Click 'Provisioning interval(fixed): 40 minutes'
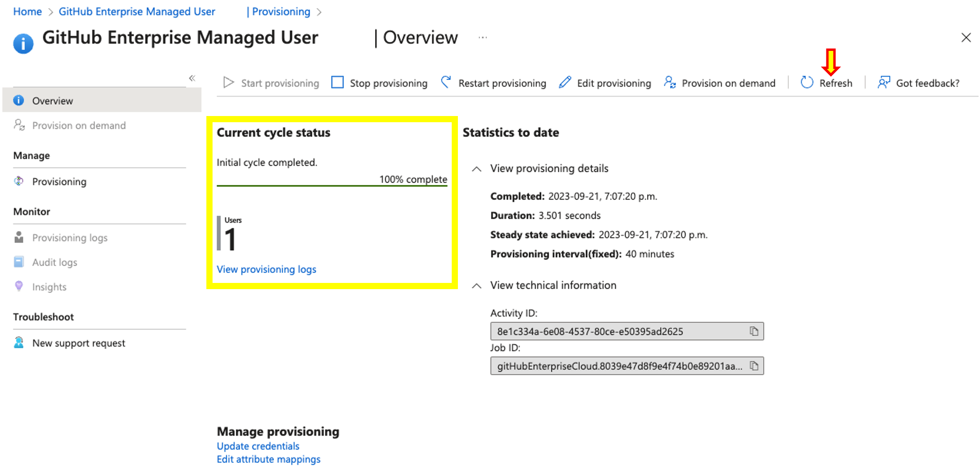 (x=582, y=254)
